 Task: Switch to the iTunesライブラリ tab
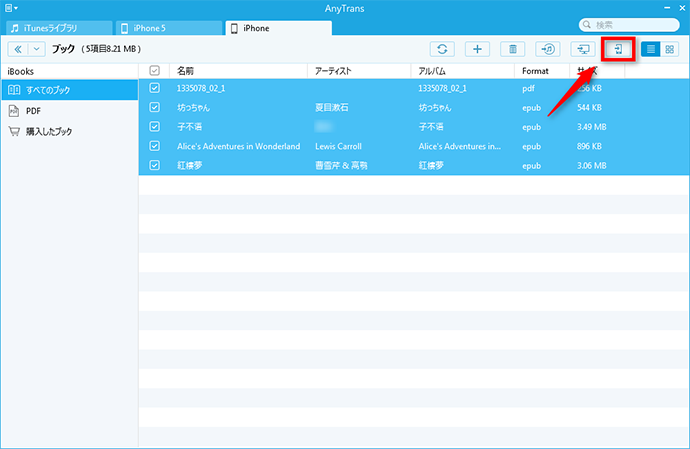pos(59,28)
